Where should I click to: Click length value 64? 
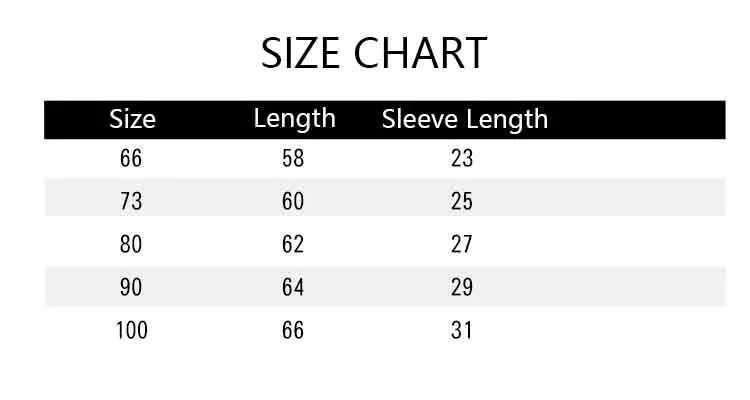pos(293,287)
